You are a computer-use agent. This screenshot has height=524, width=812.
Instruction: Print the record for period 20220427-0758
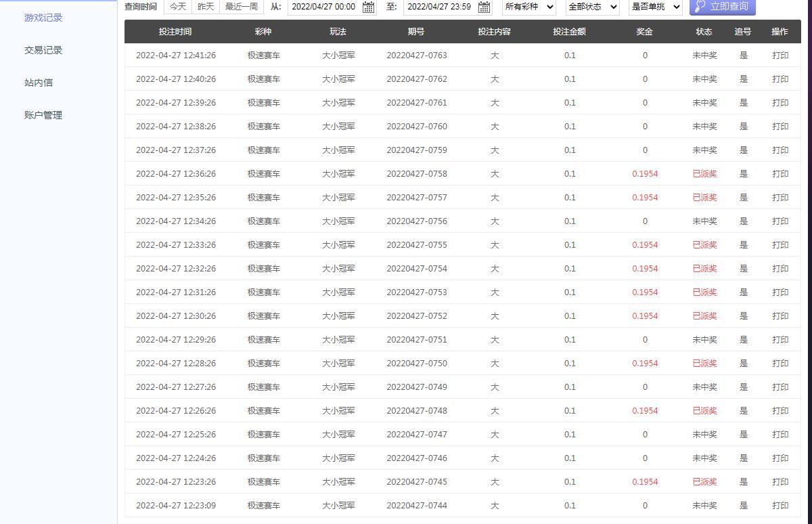pyautogui.click(x=780, y=174)
